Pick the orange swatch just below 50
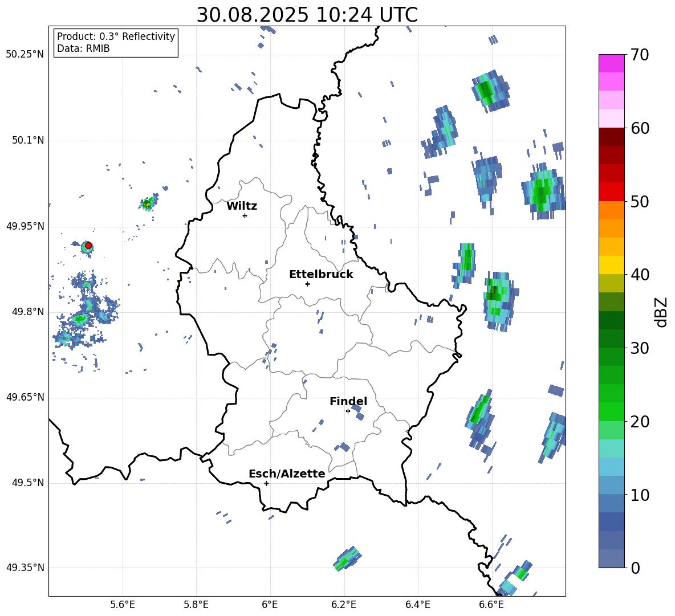675x616 pixels. pyautogui.click(x=611, y=210)
